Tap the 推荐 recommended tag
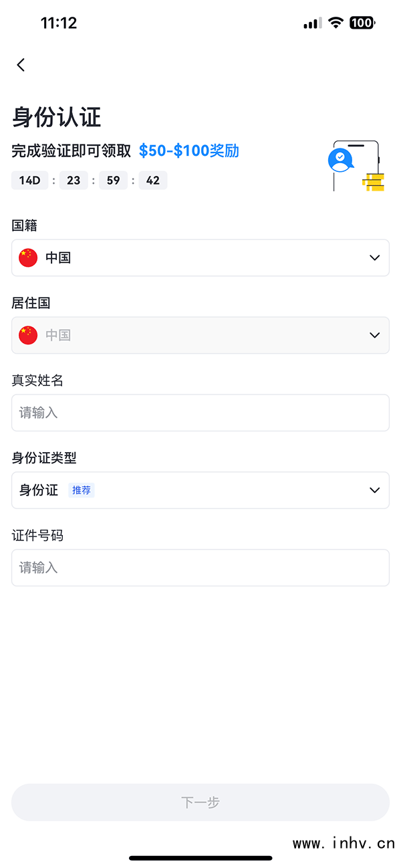Screen dimensions: 401x868 click(x=82, y=490)
